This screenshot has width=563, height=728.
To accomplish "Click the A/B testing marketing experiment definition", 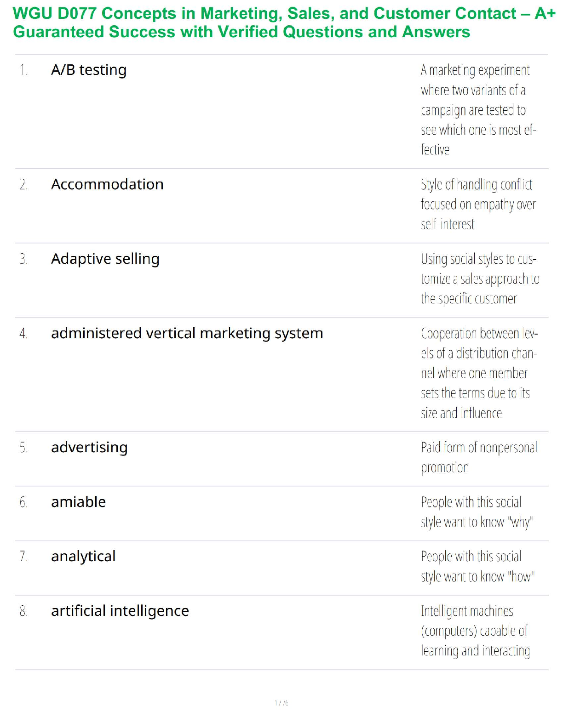I will tap(477, 110).
